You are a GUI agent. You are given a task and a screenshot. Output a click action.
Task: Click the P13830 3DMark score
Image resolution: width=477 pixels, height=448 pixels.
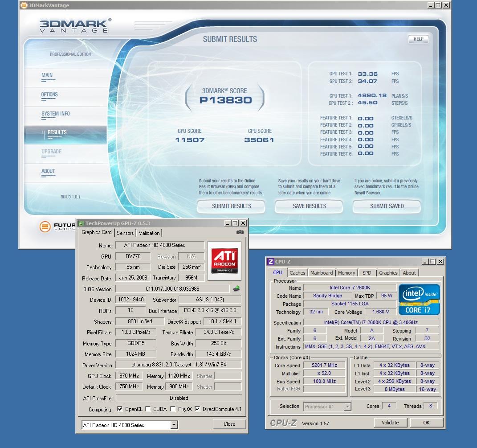click(x=226, y=100)
